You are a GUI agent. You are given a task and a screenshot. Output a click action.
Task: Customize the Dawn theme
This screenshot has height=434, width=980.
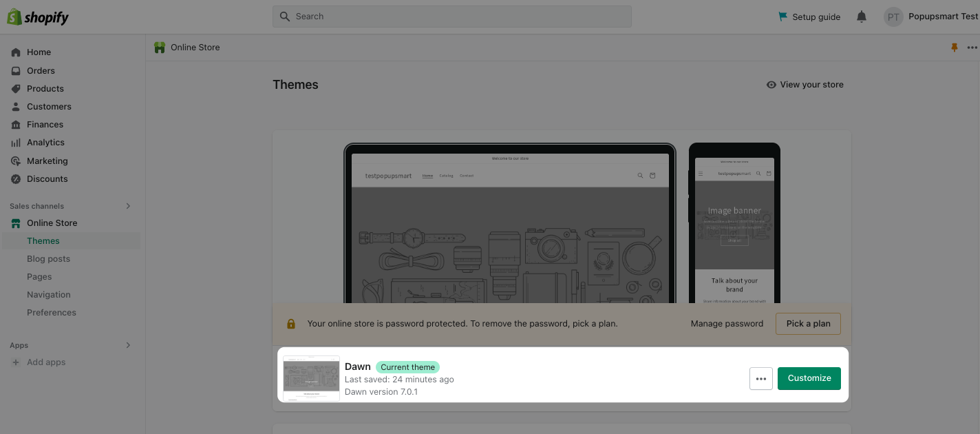(x=809, y=378)
